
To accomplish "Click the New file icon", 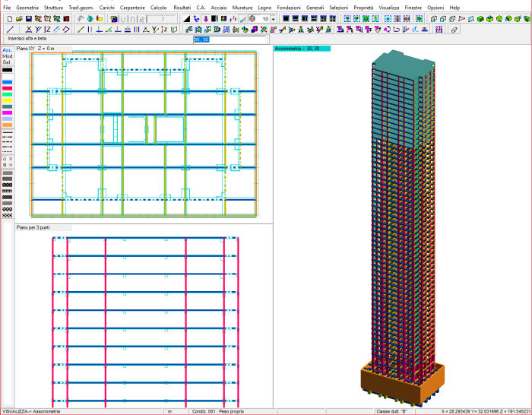I will [x=9, y=18].
